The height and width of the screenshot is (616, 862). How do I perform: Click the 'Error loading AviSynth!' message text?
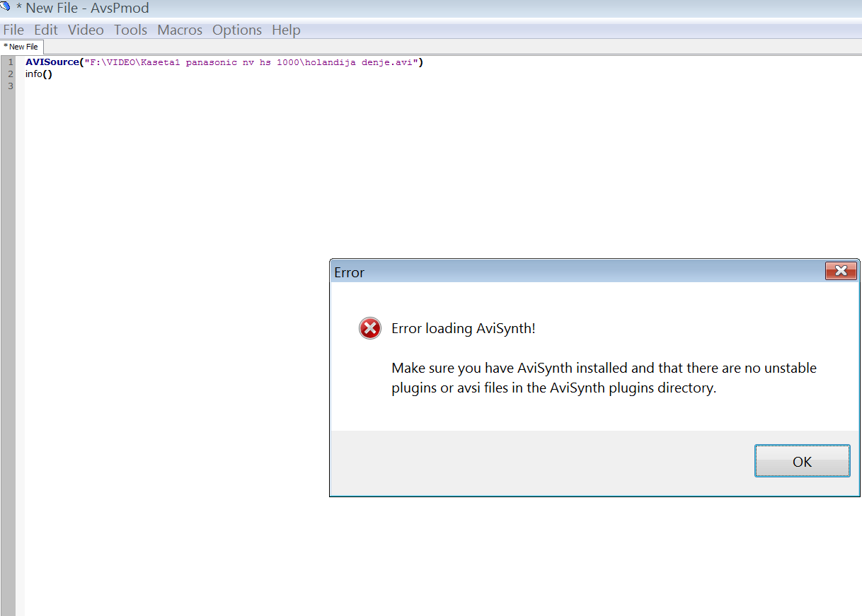click(x=464, y=328)
